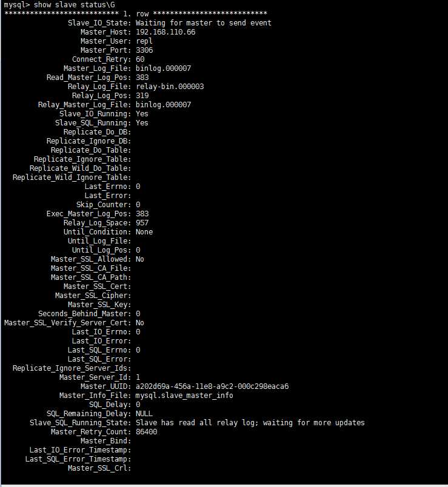The height and width of the screenshot is (487, 448).
Task: Click the Relay_Log_Space value 957
Action: click(x=142, y=223)
